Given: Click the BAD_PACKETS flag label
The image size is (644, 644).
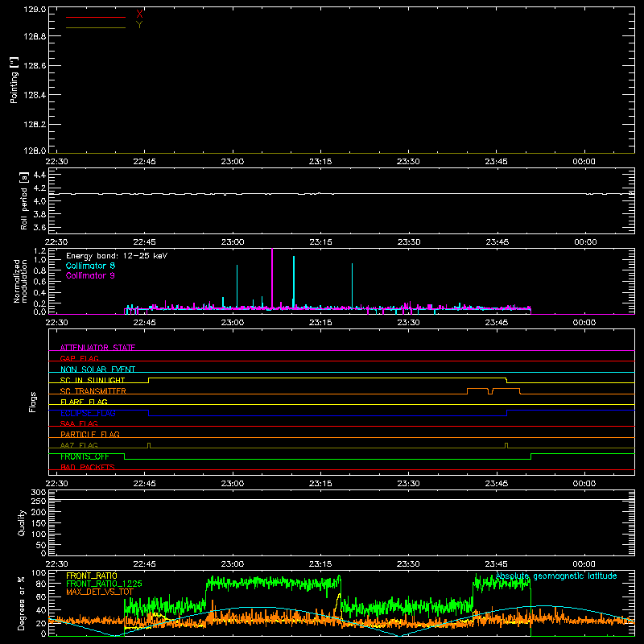Looking at the screenshot, I should [x=88, y=467].
